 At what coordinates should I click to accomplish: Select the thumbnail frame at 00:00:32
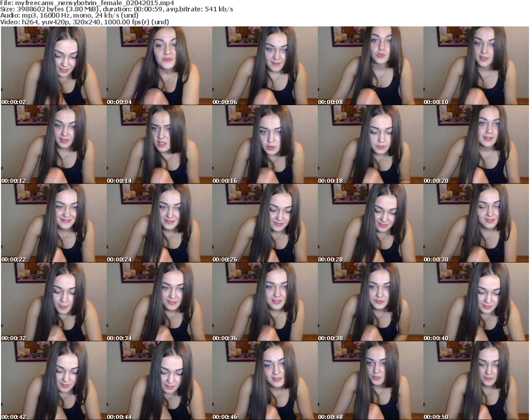[54, 302]
